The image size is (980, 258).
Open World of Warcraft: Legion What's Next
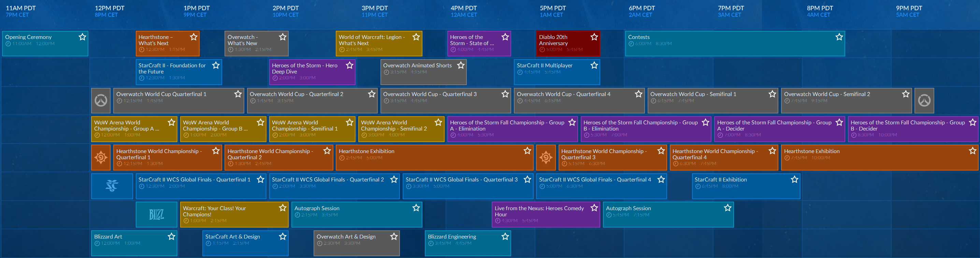click(x=373, y=43)
